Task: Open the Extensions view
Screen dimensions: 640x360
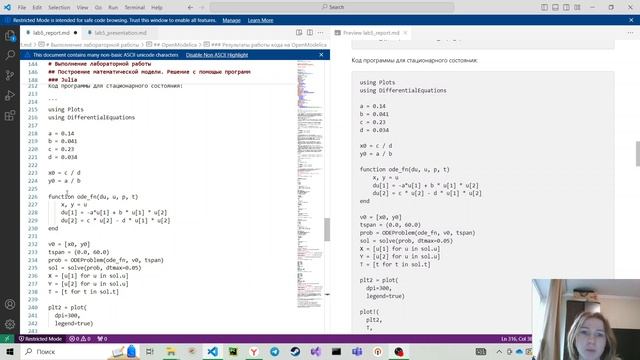Action: point(10,116)
